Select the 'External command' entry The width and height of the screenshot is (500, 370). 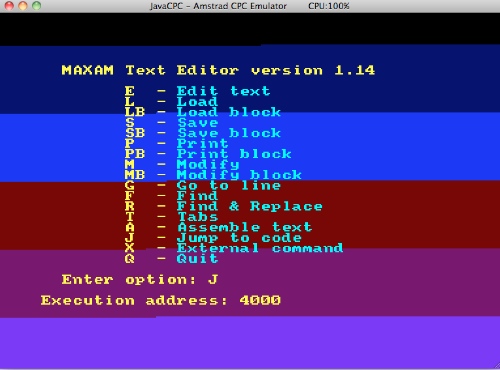(x=260, y=248)
